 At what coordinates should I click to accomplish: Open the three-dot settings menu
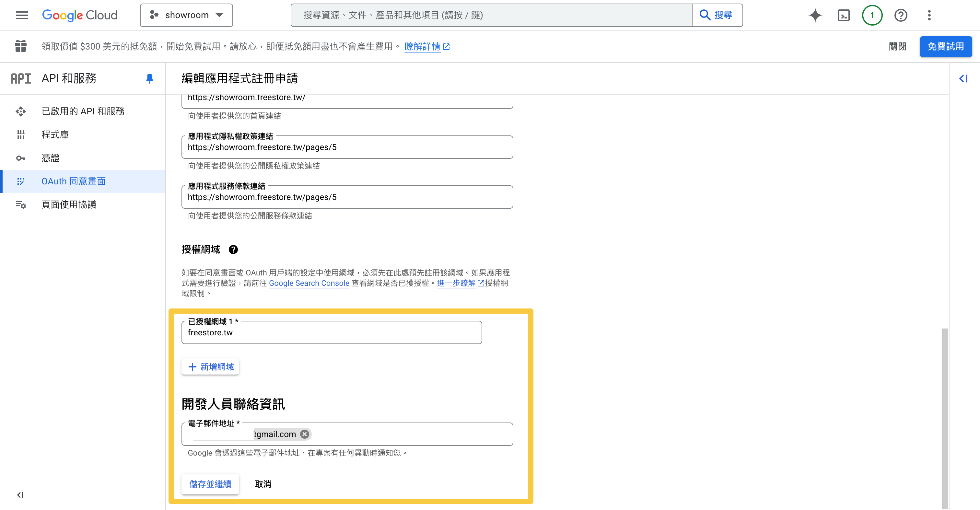929,15
